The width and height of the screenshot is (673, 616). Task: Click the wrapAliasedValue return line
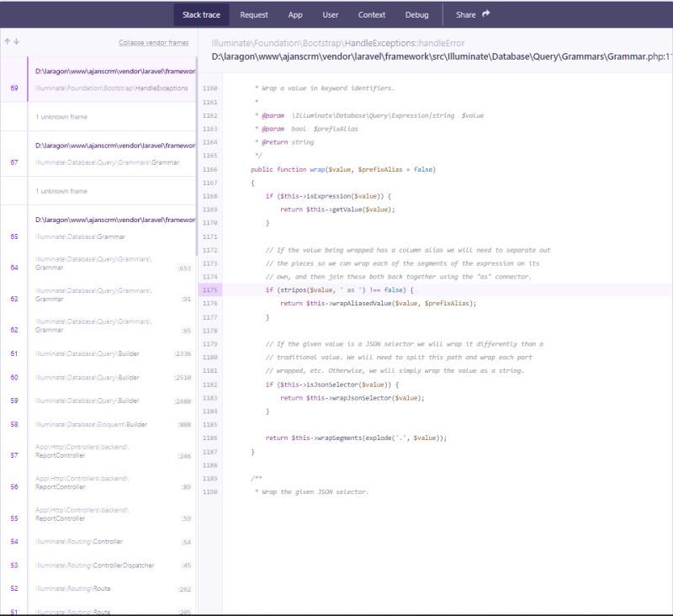(x=378, y=303)
